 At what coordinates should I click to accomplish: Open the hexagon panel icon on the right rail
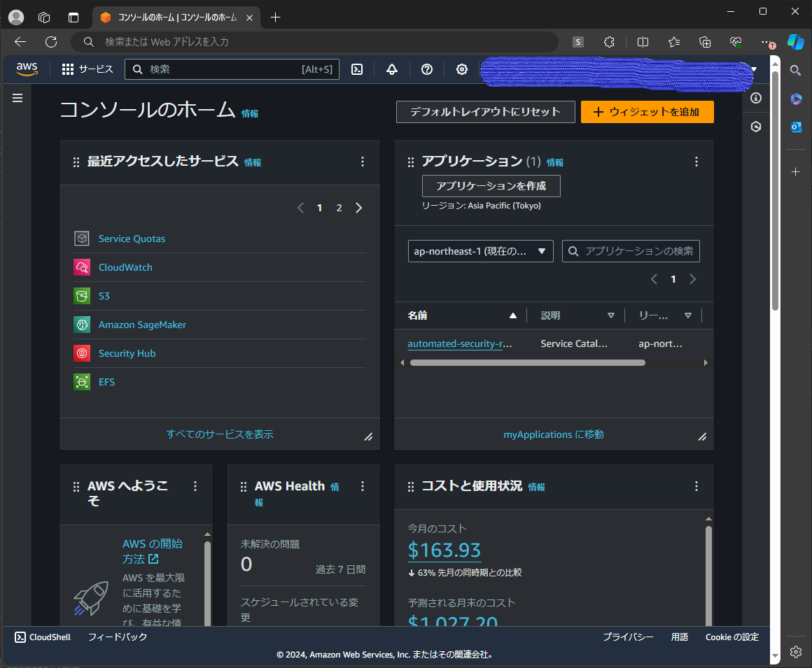tap(756, 127)
